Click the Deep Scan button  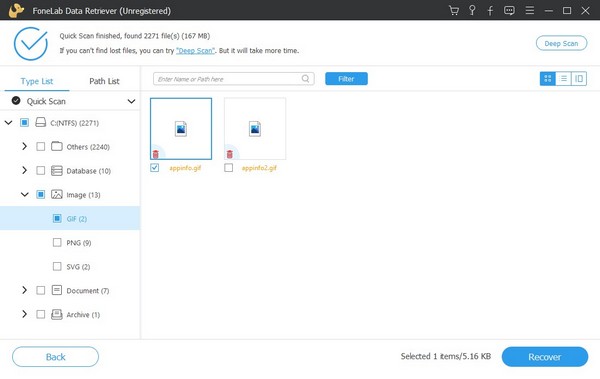coord(561,43)
